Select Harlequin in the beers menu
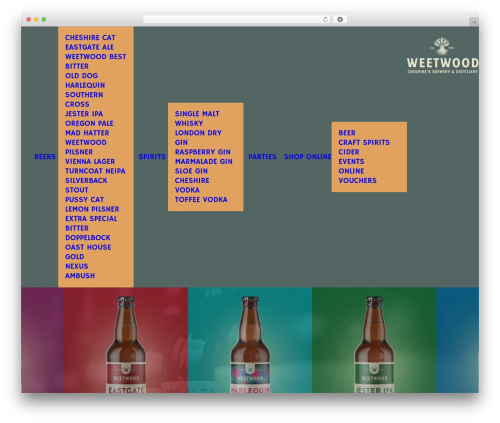The image size is (500, 423). 85,85
